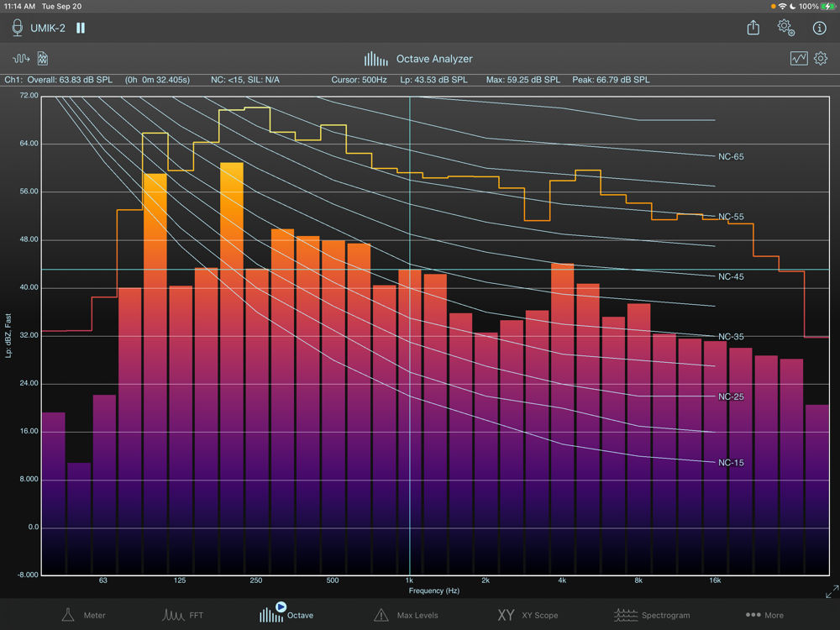Tap the 4k frequency band bar

[x=562, y=420]
